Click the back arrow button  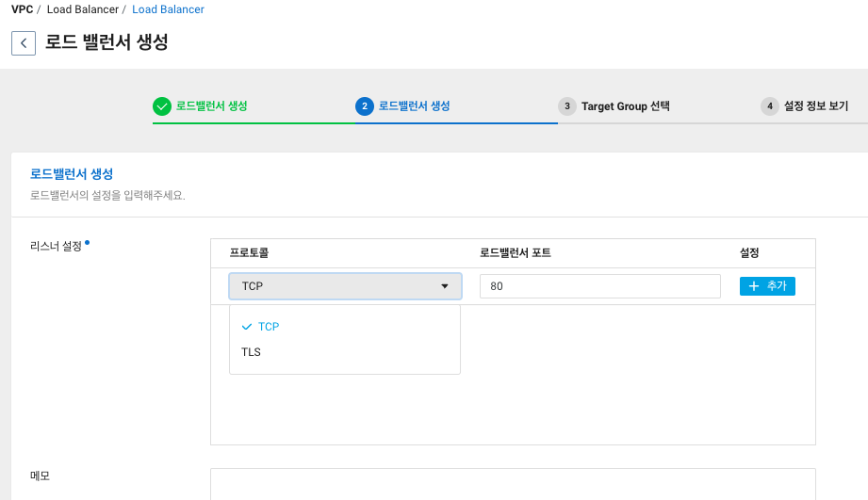(24, 43)
